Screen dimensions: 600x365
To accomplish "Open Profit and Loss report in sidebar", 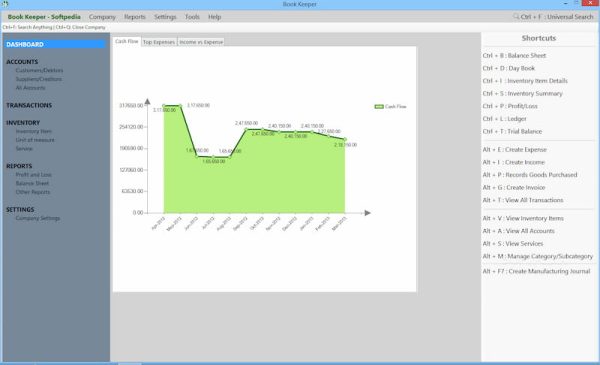I will click(34, 175).
